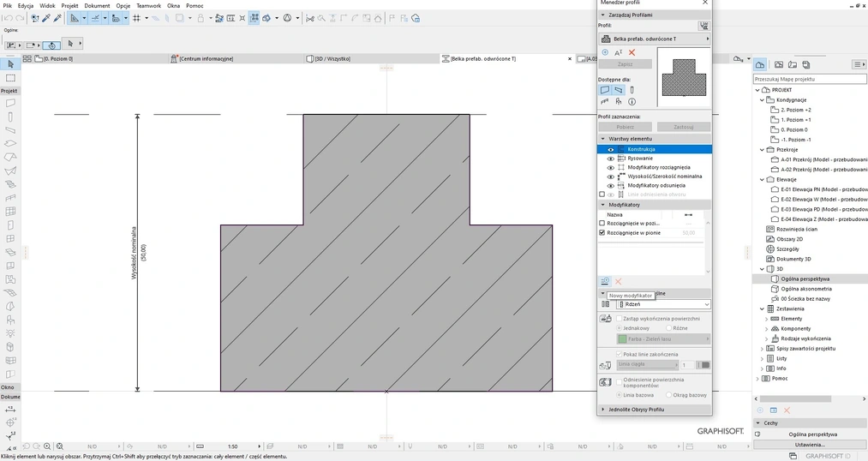Open the Rdzeń component type dropdown
Viewport: 868px width, 461px height.
tap(664, 304)
